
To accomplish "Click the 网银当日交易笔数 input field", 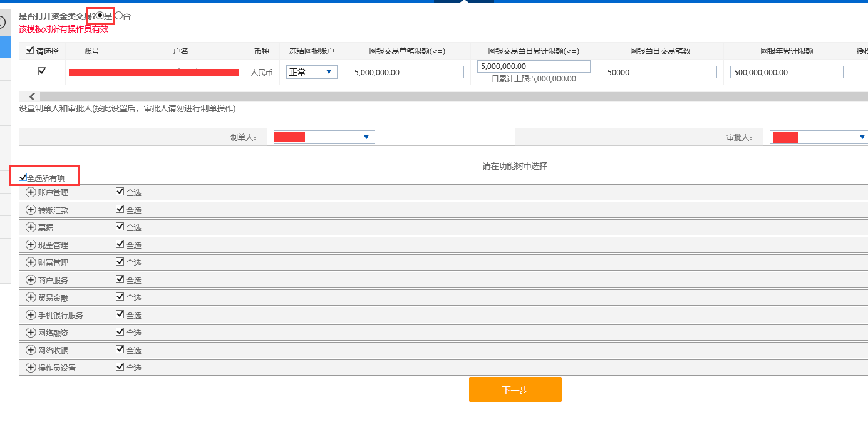I will 660,72.
